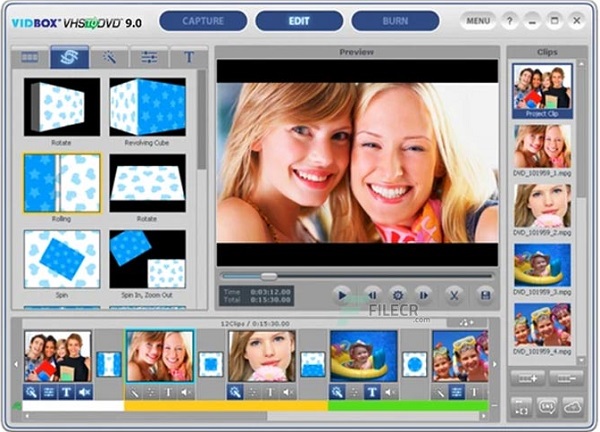
Task: Select clip DVD_101959_4.mpg in Clips
Action: [x=543, y=324]
